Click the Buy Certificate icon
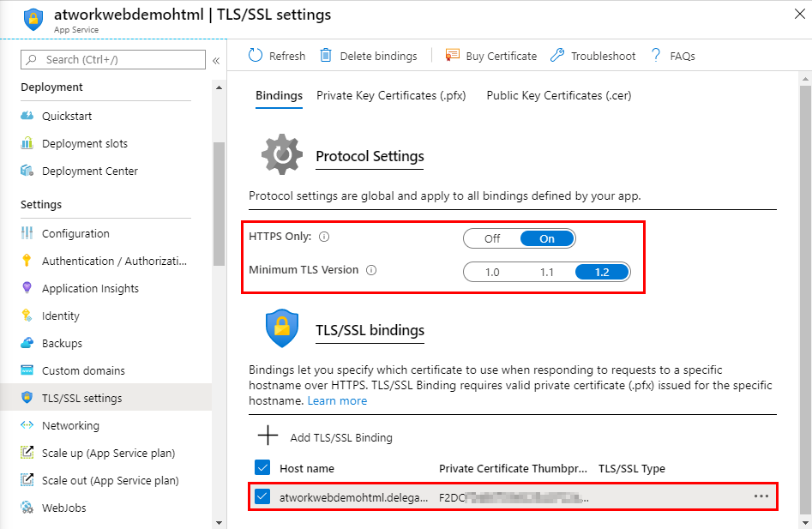 tap(452, 56)
